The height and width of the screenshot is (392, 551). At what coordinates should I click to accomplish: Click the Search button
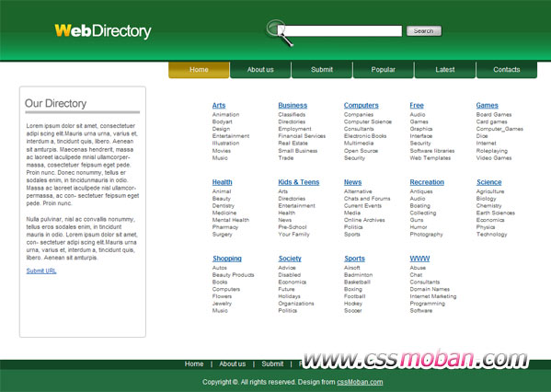424,31
